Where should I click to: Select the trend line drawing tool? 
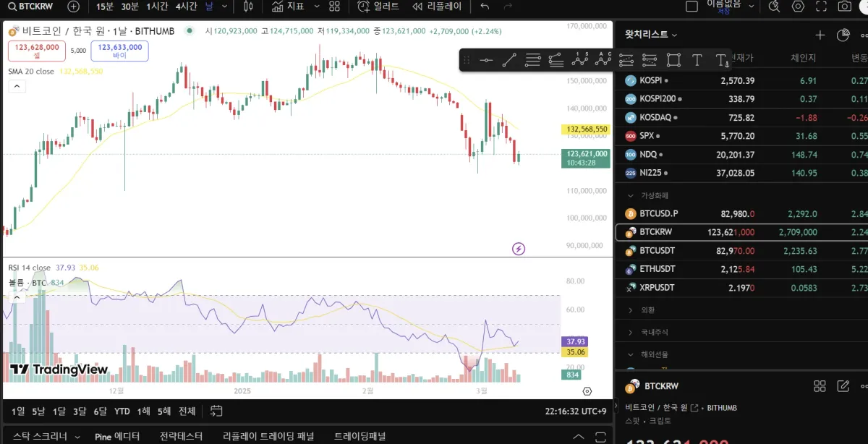pyautogui.click(x=509, y=60)
